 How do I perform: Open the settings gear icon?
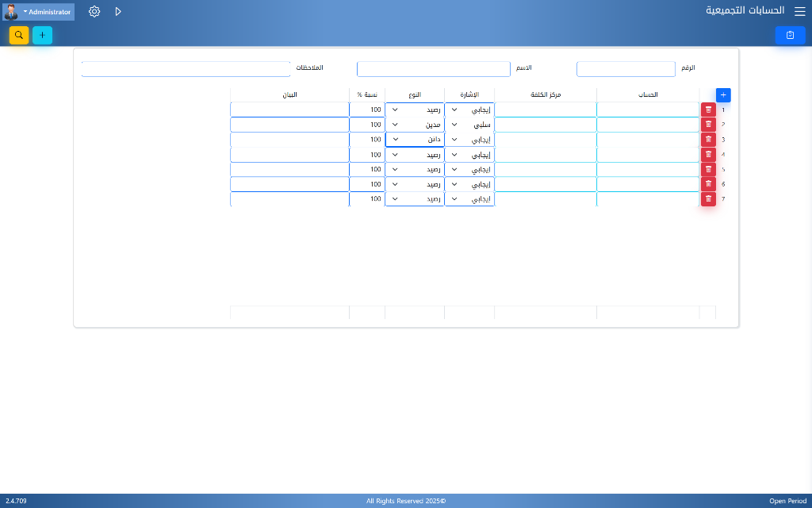[94, 12]
